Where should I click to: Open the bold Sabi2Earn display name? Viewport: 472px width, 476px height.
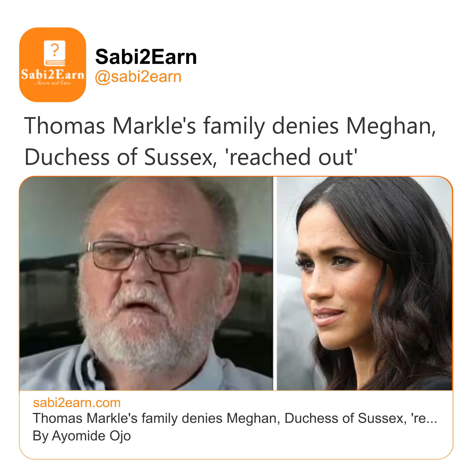click(x=146, y=57)
